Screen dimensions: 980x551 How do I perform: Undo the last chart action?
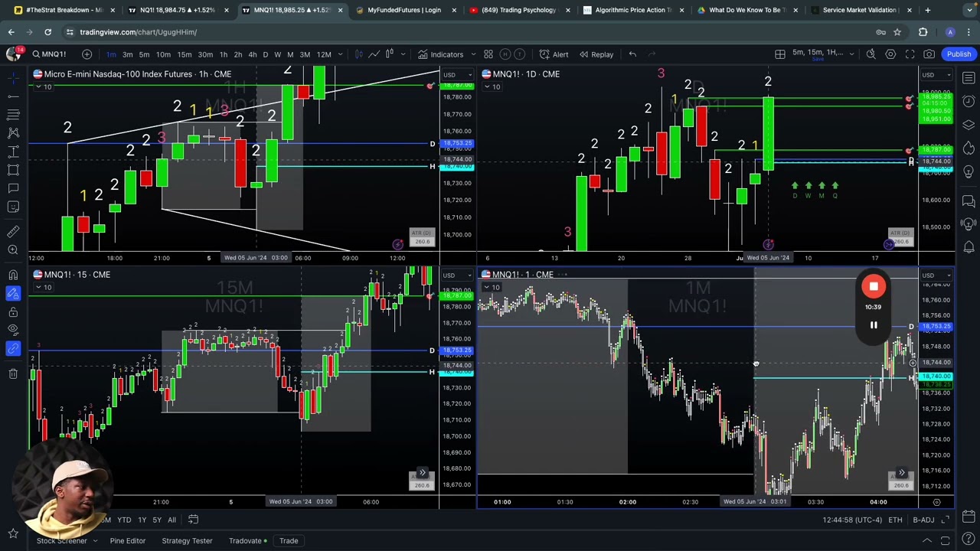(632, 54)
